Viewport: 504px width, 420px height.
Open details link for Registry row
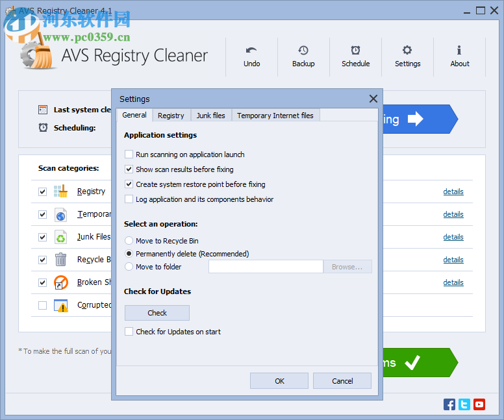(x=453, y=191)
